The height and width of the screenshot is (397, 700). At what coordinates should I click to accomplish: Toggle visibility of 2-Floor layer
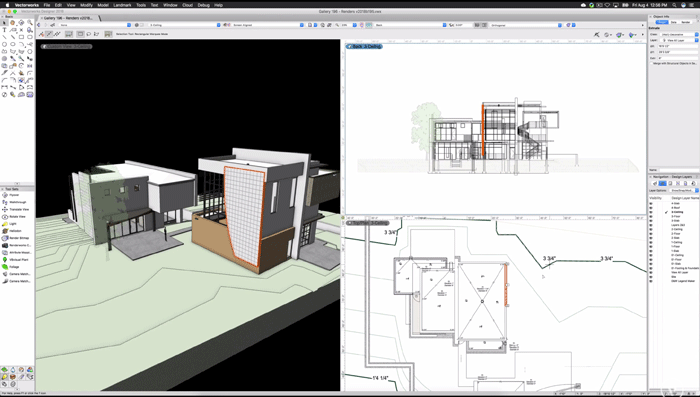651,234
